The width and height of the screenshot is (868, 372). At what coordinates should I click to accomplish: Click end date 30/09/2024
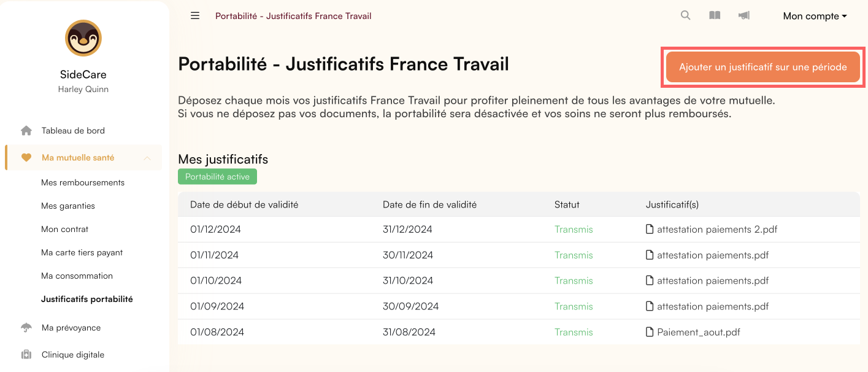[411, 307]
